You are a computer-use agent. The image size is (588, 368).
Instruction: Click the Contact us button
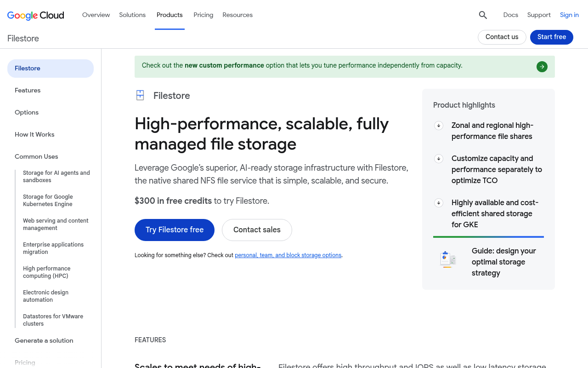502,37
